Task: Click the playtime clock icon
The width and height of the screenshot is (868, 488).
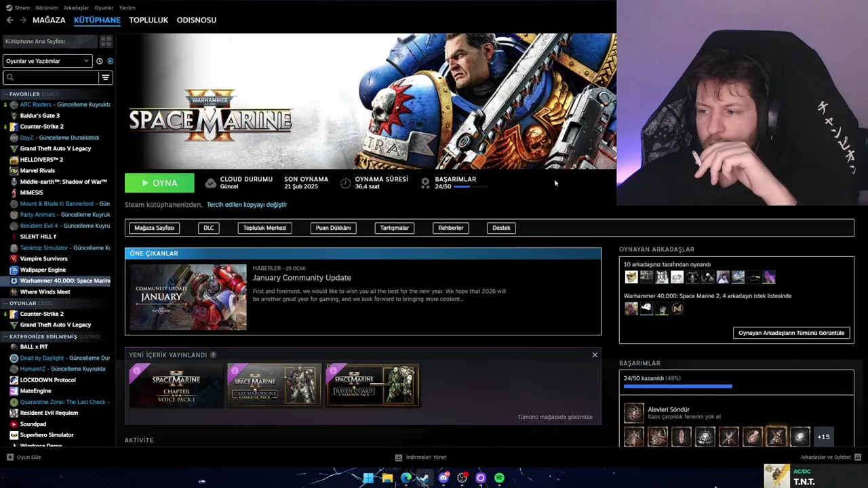Action: [x=345, y=183]
